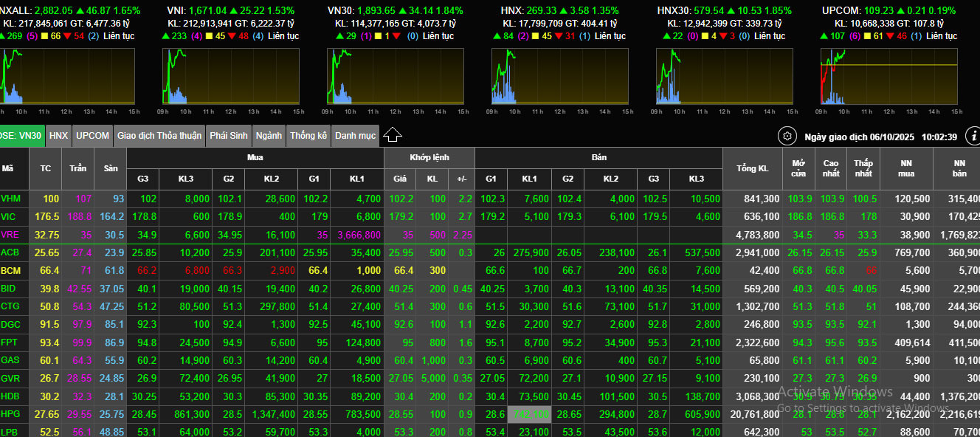Click the HNX30 index chart
Image resolution: width=980 pixels, height=437 pixels.
pos(724,76)
